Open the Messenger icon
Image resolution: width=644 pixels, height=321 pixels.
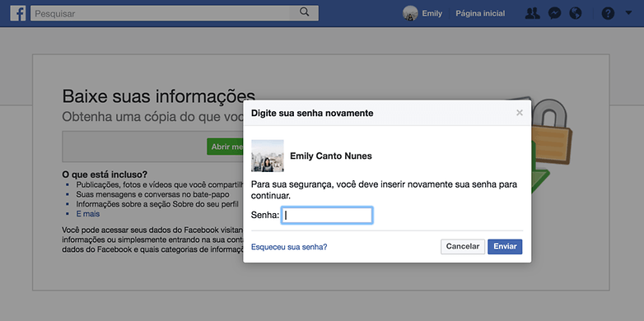coord(554,13)
